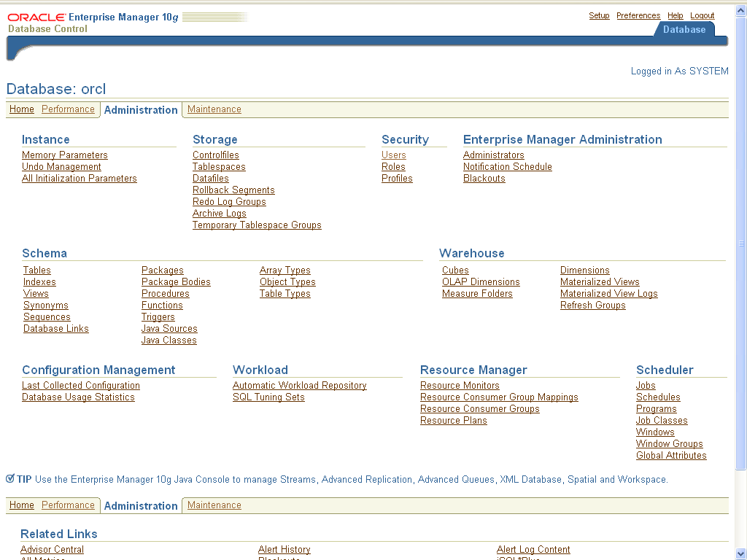Open Jobs under Scheduler
Viewport: 747px width, 560px height.
pyautogui.click(x=646, y=385)
